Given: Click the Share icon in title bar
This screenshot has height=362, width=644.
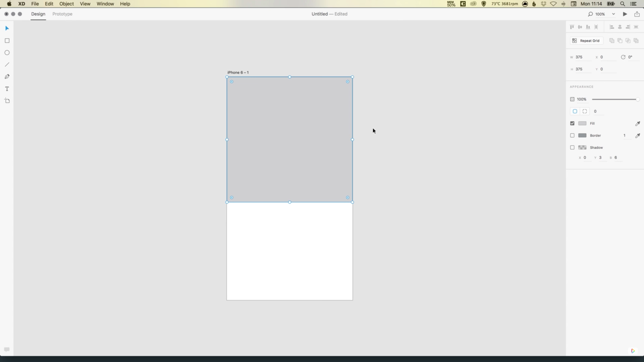Looking at the screenshot, I should (x=637, y=14).
